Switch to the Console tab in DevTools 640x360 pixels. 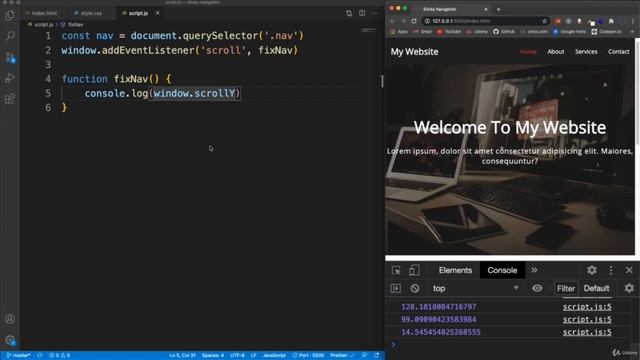502,270
